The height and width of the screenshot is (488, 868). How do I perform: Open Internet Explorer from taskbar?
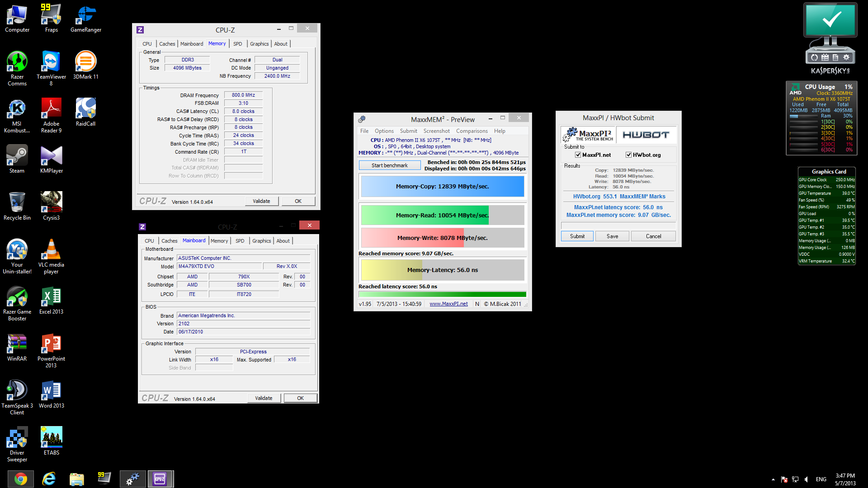coord(49,479)
